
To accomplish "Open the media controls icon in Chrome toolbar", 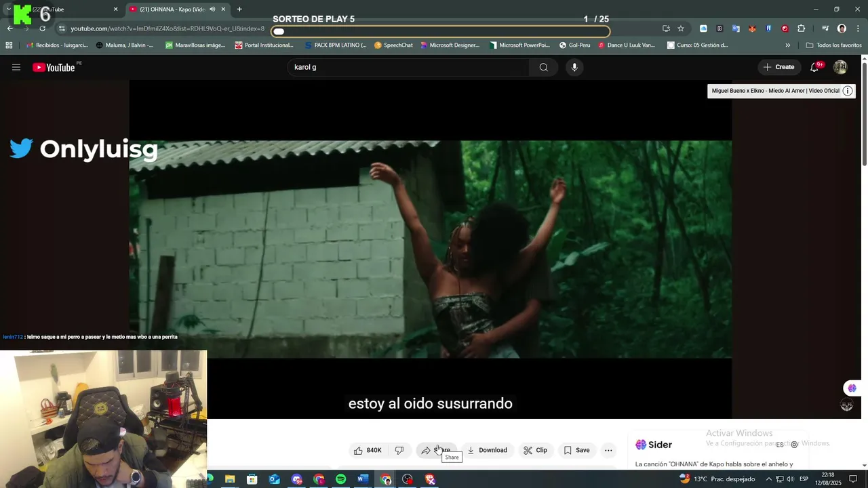I will pyautogui.click(x=825, y=28).
